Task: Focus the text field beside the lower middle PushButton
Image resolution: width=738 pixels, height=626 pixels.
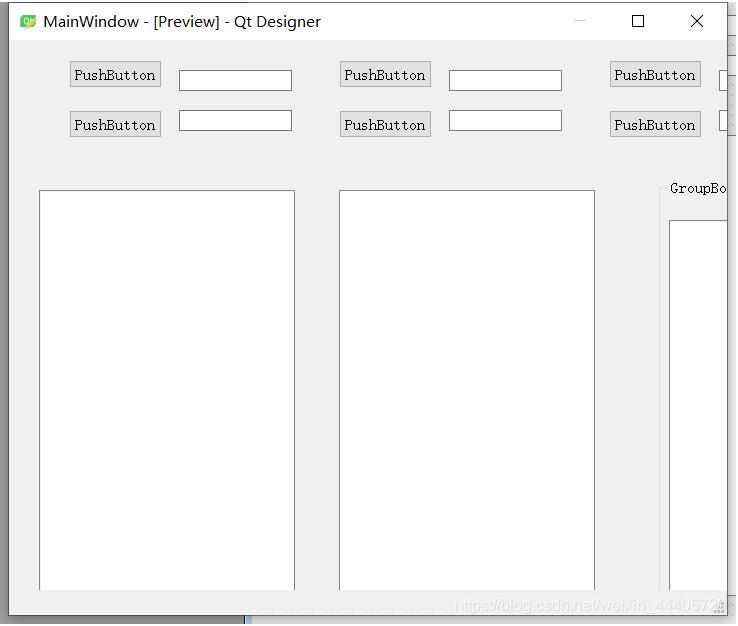Action: [x=505, y=120]
